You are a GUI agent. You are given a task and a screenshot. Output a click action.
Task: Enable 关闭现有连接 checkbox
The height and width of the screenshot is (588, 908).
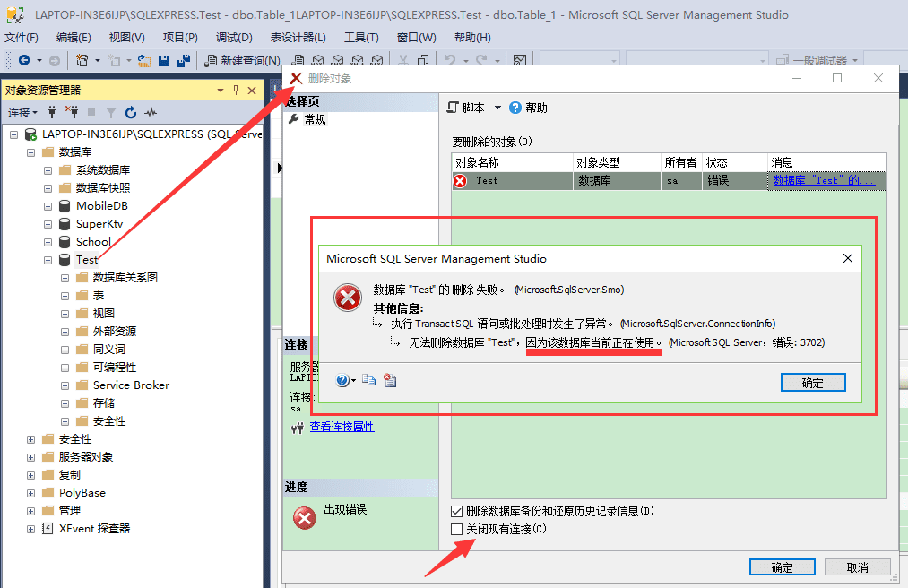pos(456,529)
